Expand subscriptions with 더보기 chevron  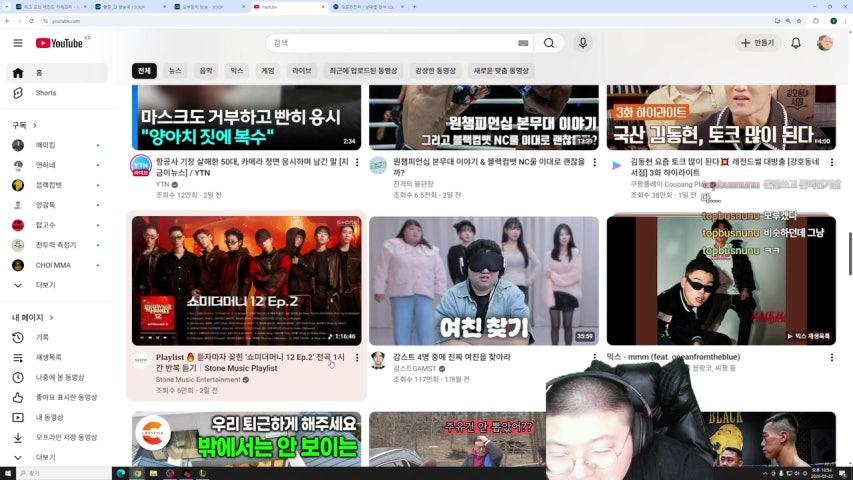click(57, 285)
